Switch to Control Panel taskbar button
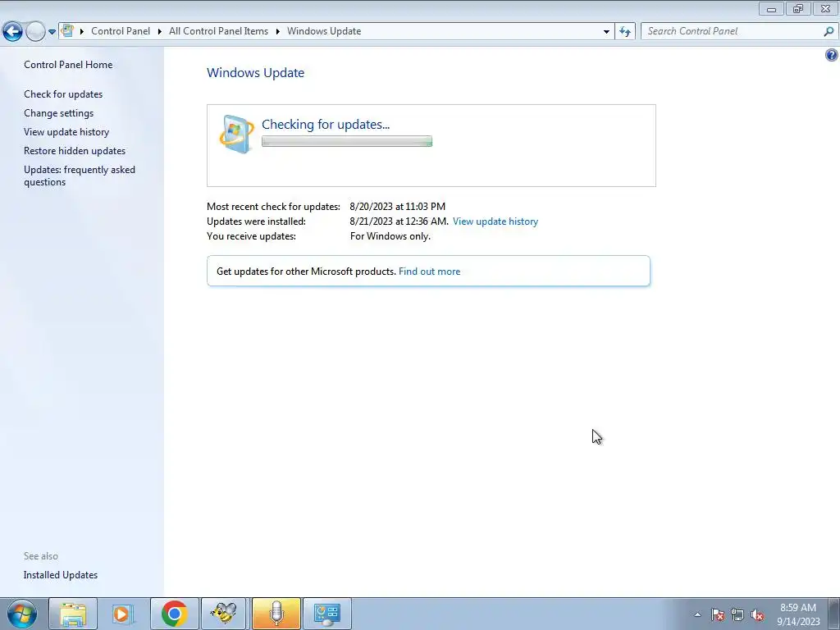 327,614
